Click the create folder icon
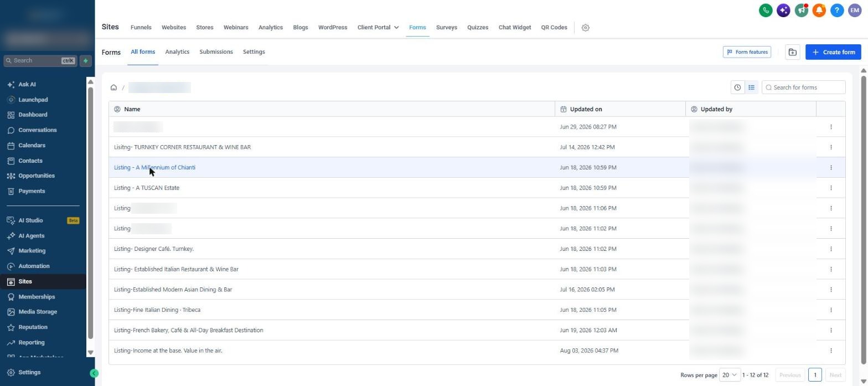This screenshot has width=868, height=386. (x=792, y=52)
